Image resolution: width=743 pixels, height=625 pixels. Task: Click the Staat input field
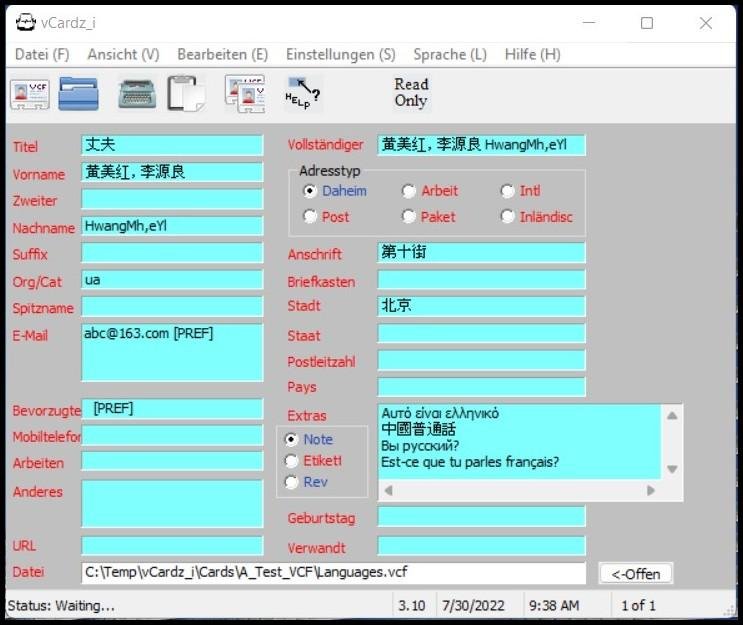pyautogui.click(x=481, y=334)
